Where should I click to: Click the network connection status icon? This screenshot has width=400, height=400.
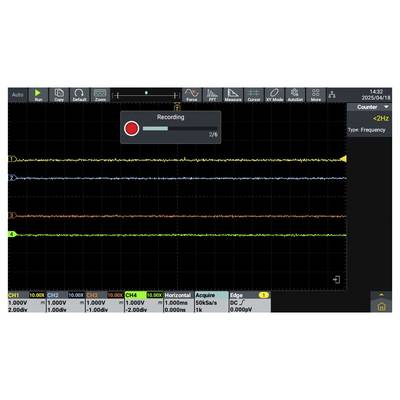click(x=332, y=95)
